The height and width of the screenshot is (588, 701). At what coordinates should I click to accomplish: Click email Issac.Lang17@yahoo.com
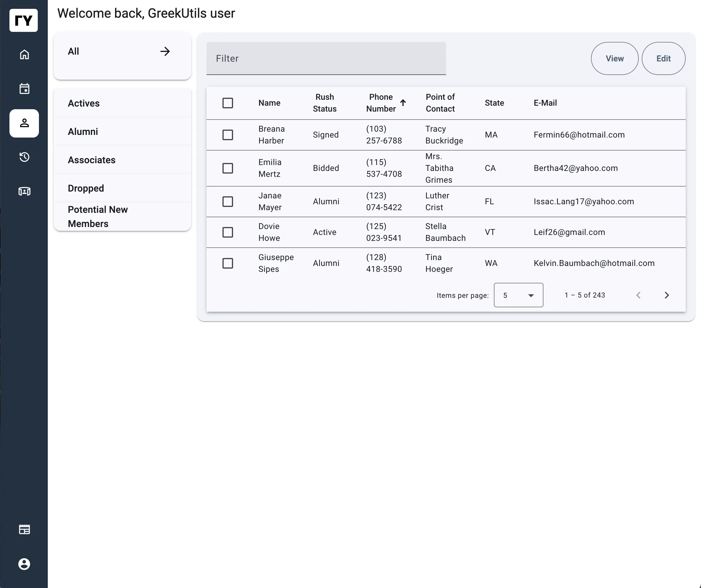584,202
